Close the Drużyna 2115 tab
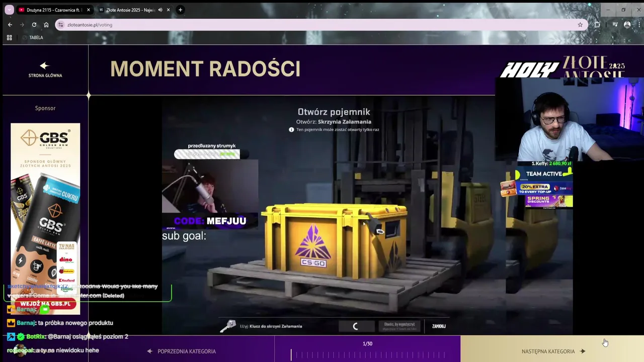Viewport: 644px width, 362px height. (89, 10)
